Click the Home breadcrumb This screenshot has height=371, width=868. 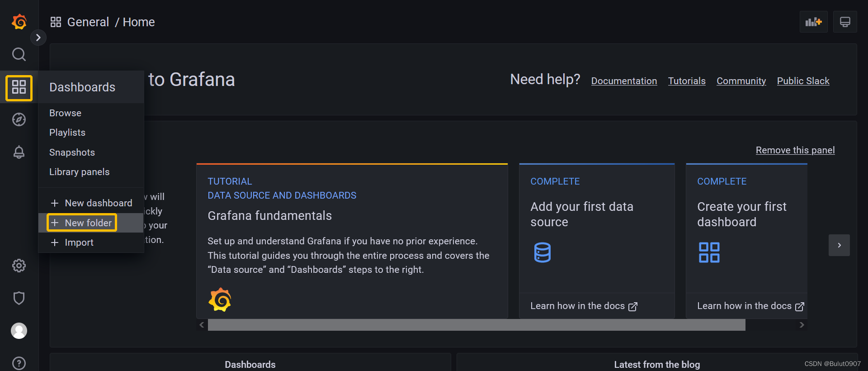click(x=139, y=22)
